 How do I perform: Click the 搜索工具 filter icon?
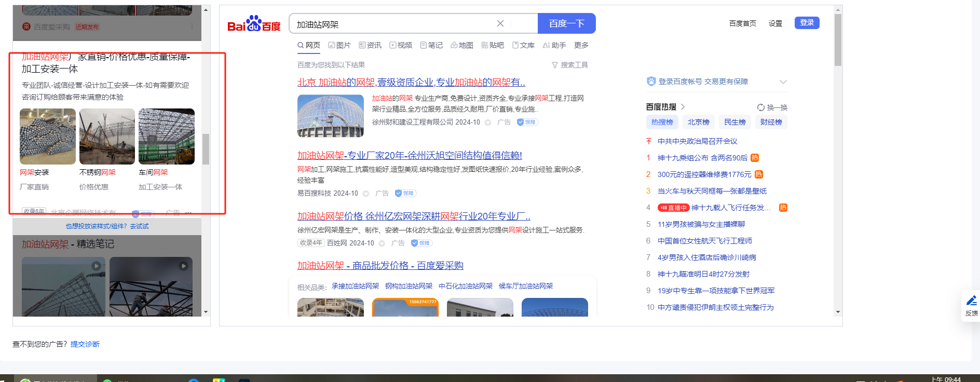tap(554, 65)
